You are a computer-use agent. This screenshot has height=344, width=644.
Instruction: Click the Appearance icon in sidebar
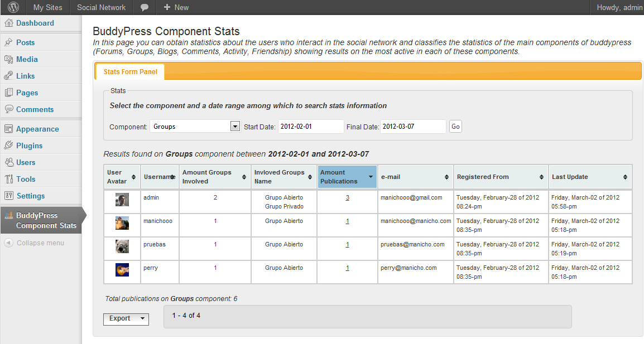coord(8,129)
